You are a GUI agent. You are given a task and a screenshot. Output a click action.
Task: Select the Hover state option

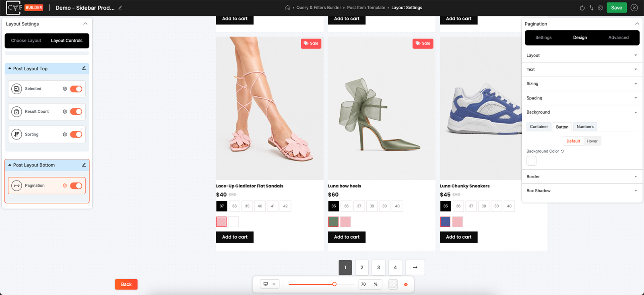(592, 141)
